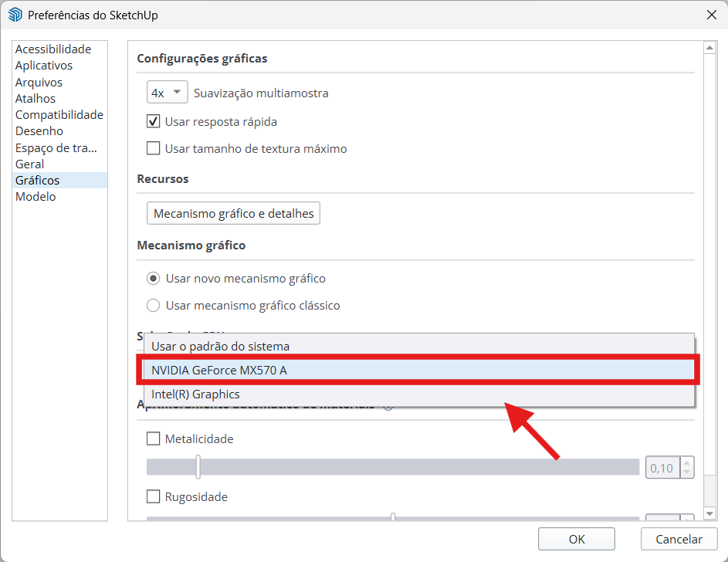Disable the Usar resposta rápida checkbox
This screenshot has width=728, height=562.
click(153, 121)
